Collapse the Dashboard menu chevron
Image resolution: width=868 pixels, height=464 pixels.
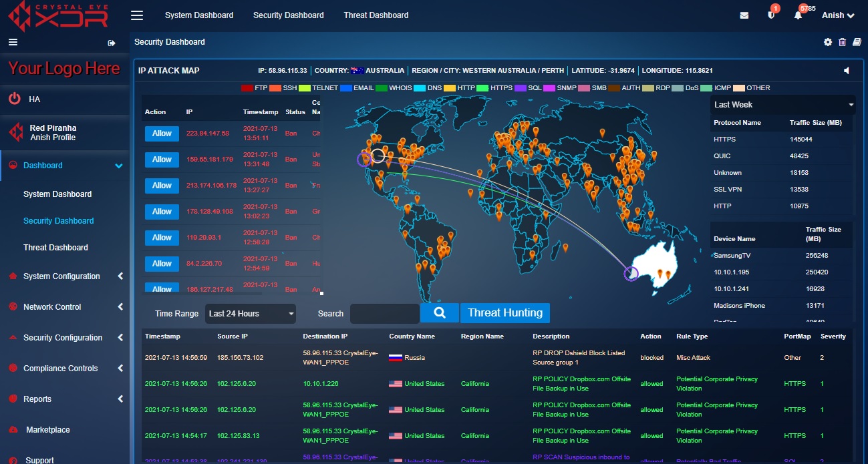point(119,166)
